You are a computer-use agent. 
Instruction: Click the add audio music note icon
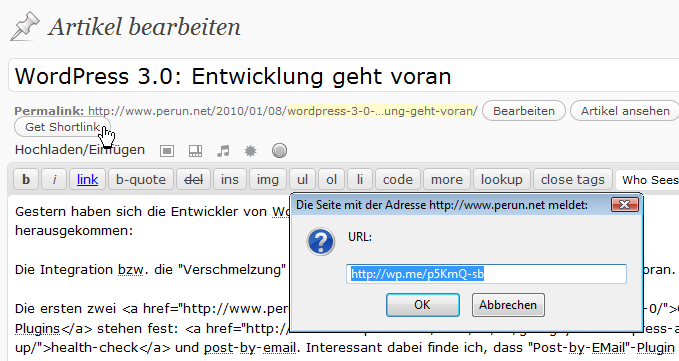point(223,151)
